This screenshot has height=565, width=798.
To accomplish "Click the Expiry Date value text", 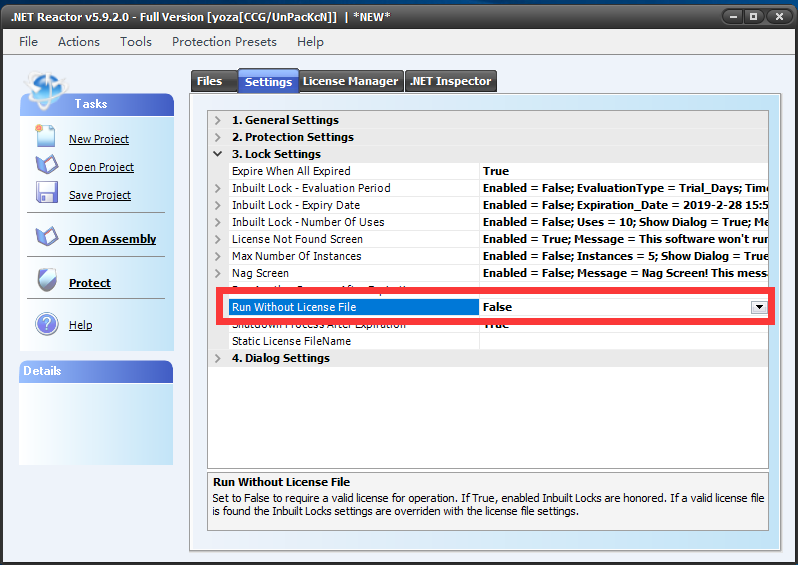I will point(625,205).
